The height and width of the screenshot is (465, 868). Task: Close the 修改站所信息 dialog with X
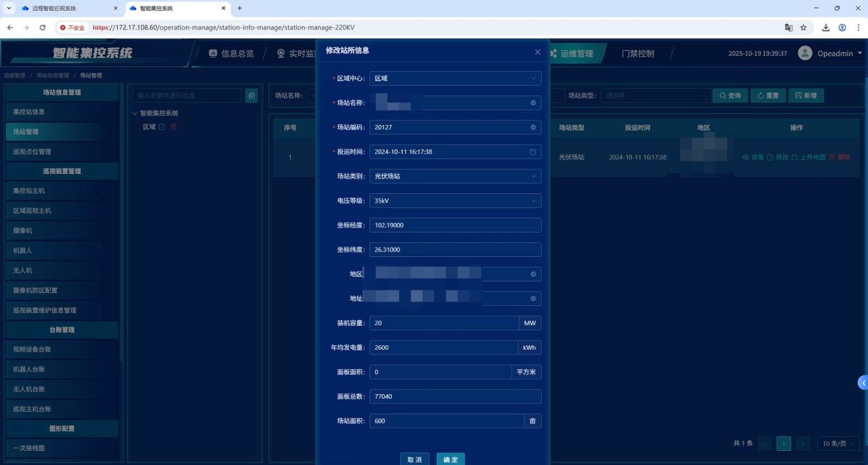pos(537,52)
